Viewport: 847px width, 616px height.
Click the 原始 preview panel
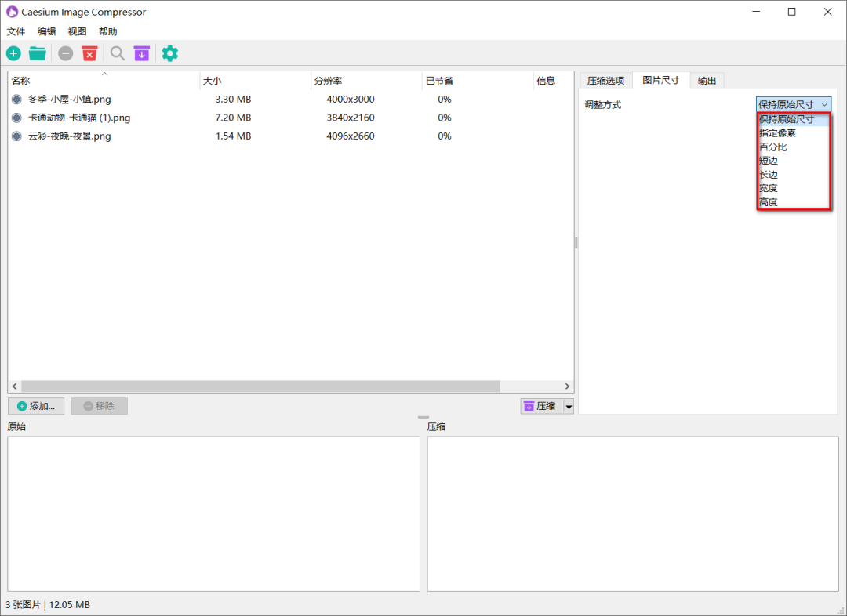pyautogui.click(x=213, y=513)
